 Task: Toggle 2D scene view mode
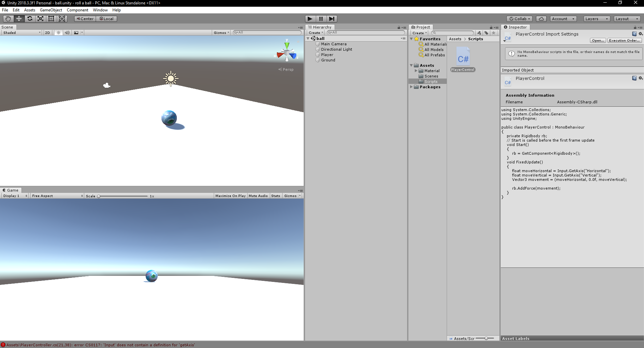click(x=47, y=33)
